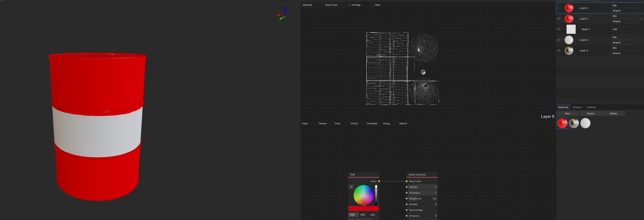Viewport: 644px width, 220px height.
Task: Click the Layer 5 red sphere thumbnail
Action: point(569,19)
